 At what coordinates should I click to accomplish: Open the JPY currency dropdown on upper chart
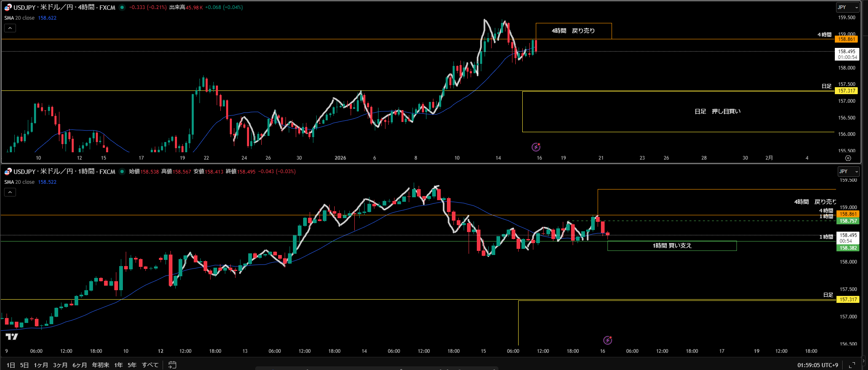point(848,7)
